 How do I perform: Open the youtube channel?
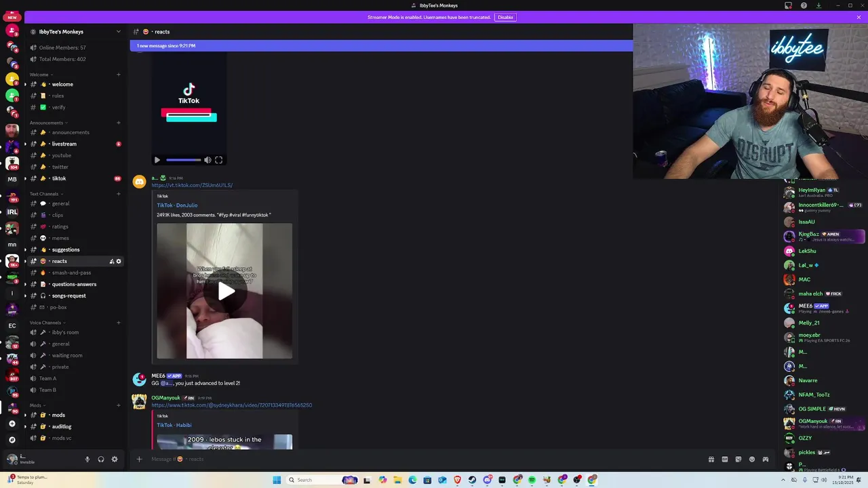[x=75, y=155]
